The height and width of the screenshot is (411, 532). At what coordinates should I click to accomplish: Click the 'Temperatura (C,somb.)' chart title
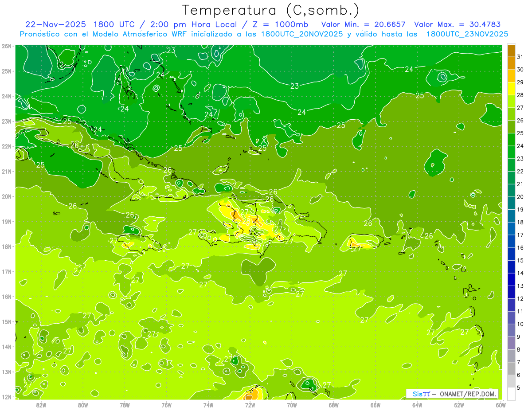point(271,10)
